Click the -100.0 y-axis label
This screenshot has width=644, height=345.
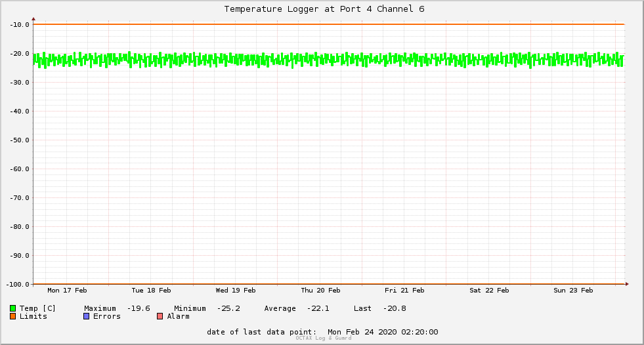(18, 284)
